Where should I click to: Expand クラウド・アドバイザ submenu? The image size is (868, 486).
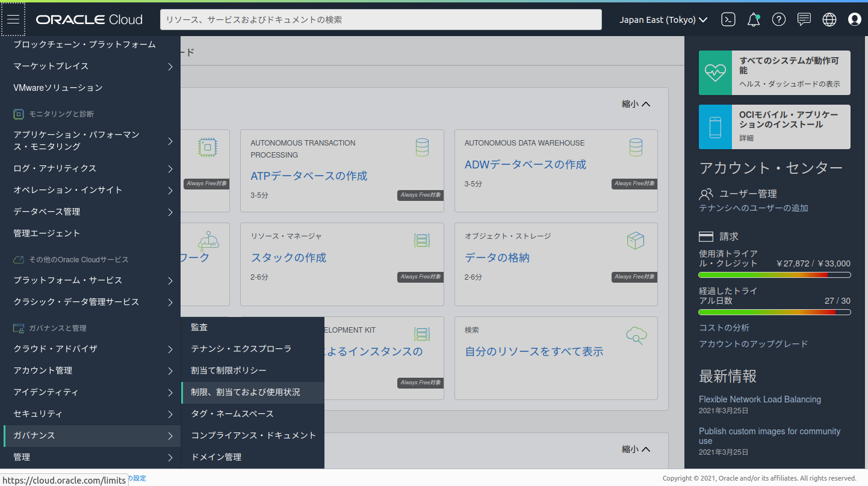pyautogui.click(x=90, y=349)
